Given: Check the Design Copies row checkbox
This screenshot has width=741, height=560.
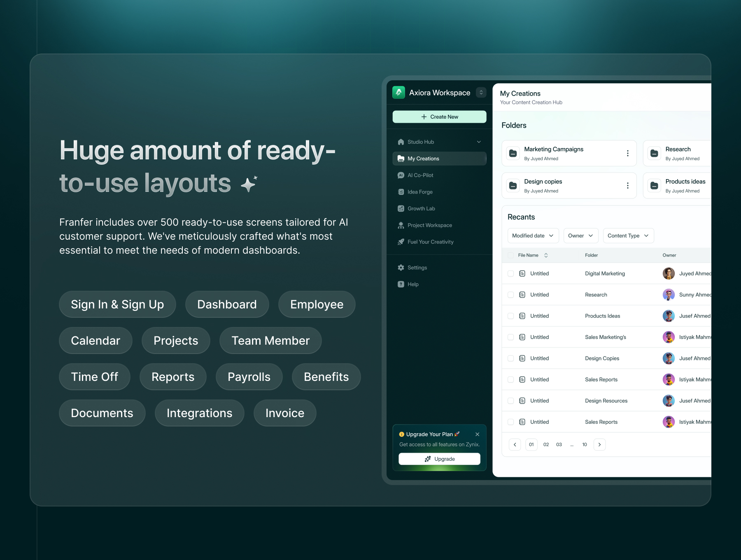Looking at the screenshot, I should (x=510, y=359).
